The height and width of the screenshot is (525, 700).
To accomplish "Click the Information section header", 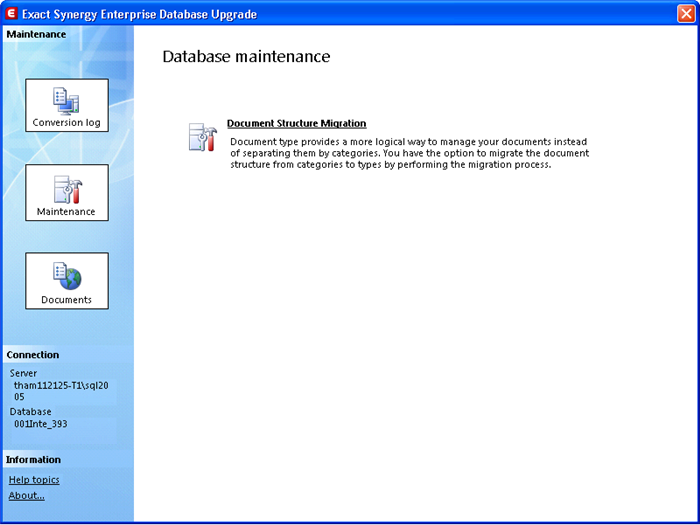I will point(33,460).
